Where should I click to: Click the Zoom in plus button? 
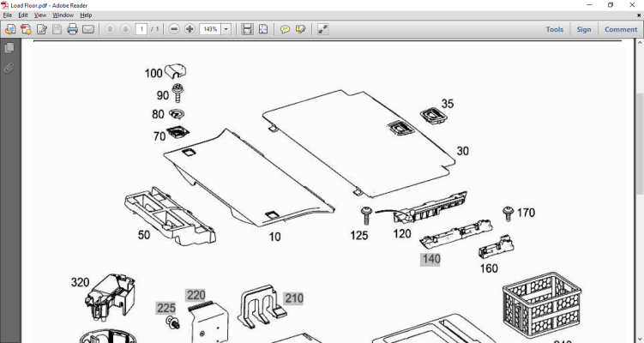click(190, 29)
